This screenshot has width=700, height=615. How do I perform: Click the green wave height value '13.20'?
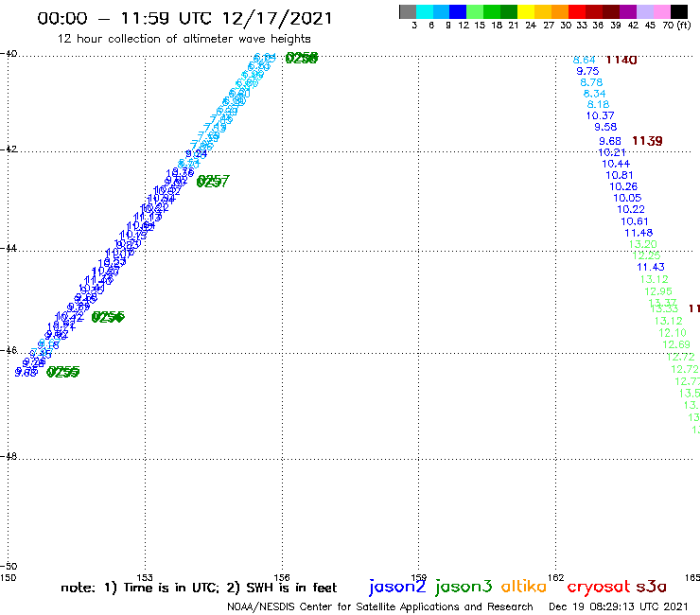tap(643, 244)
